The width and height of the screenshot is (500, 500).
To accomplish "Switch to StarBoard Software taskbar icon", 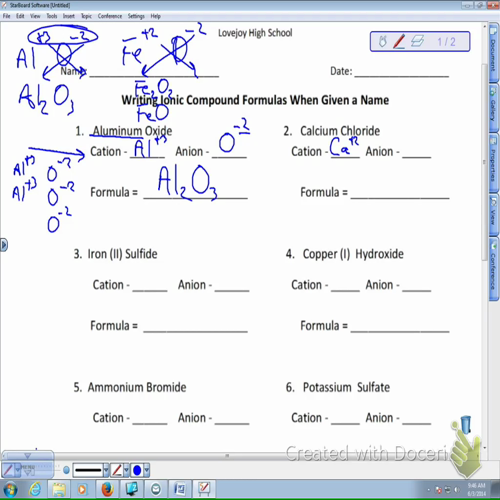I will [x=204, y=490].
